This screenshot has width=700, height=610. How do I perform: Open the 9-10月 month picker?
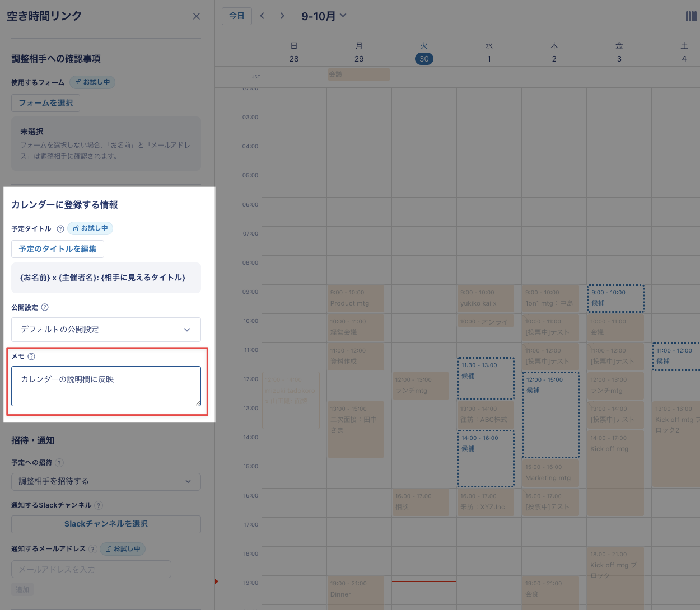point(324,16)
